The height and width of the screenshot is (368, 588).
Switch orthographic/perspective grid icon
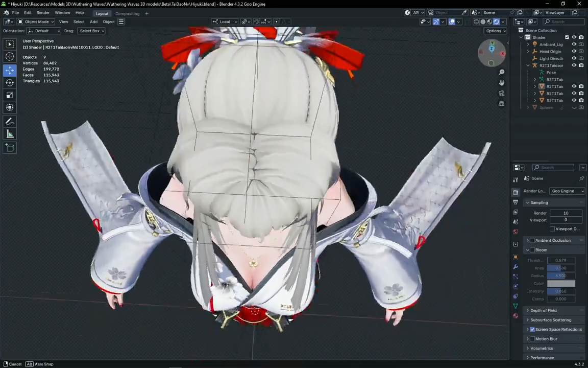(501, 104)
